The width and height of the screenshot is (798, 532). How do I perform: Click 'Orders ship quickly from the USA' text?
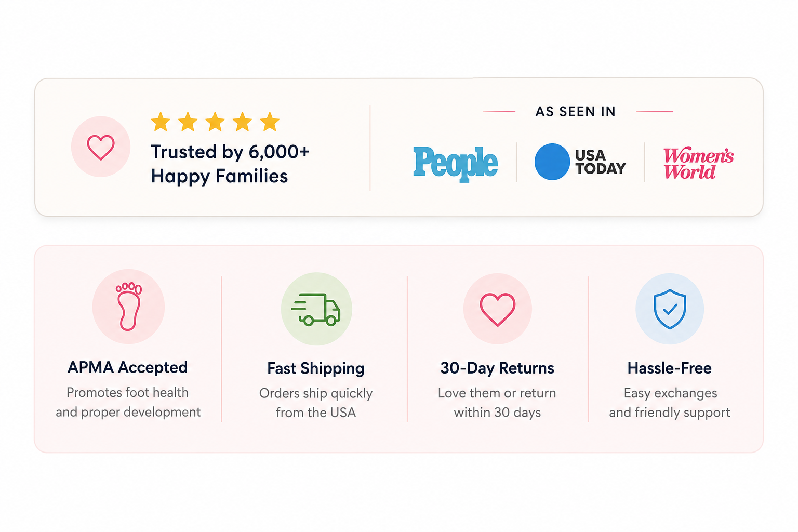click(x=316, y=403)
